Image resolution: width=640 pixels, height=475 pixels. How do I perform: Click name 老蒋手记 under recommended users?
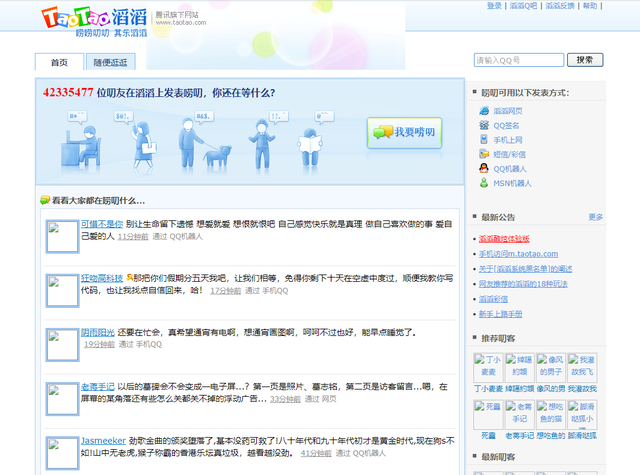tap(520, 436)
